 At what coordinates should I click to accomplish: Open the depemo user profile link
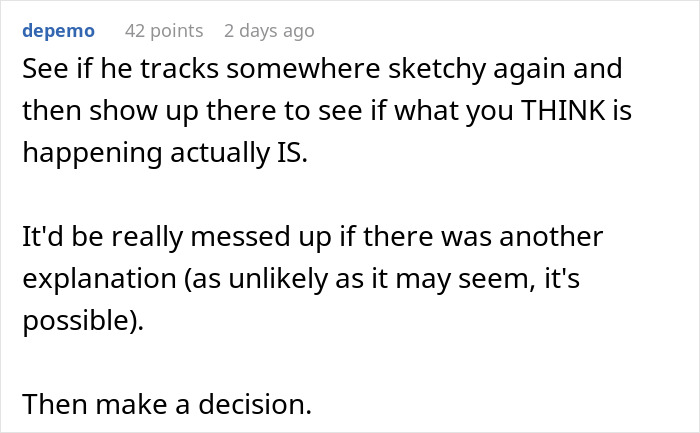(58, 31)
